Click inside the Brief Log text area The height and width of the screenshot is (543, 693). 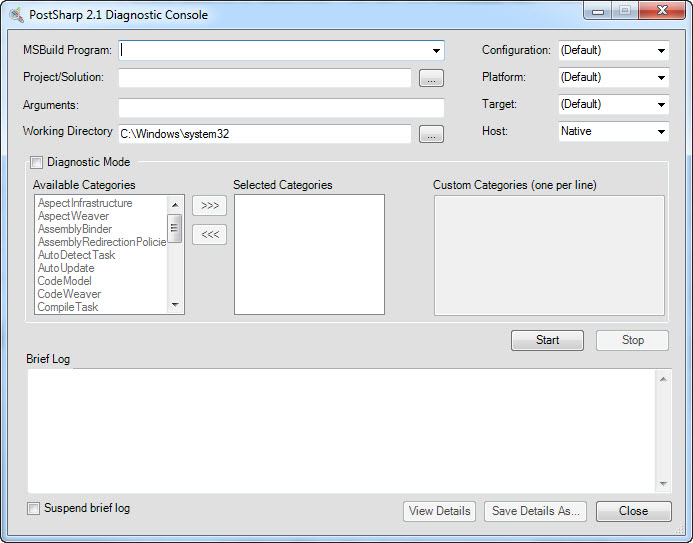pyautogui.click(x=342, y=431)
